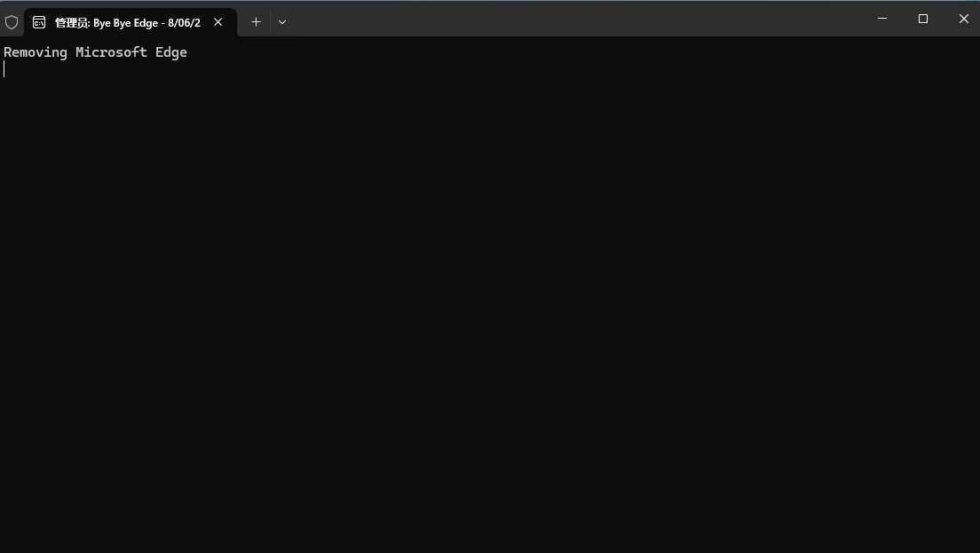Screen dimensions: 980x553
Task: Click the X icon on the Bye Bye Edge tab
Action: point(217,21)
